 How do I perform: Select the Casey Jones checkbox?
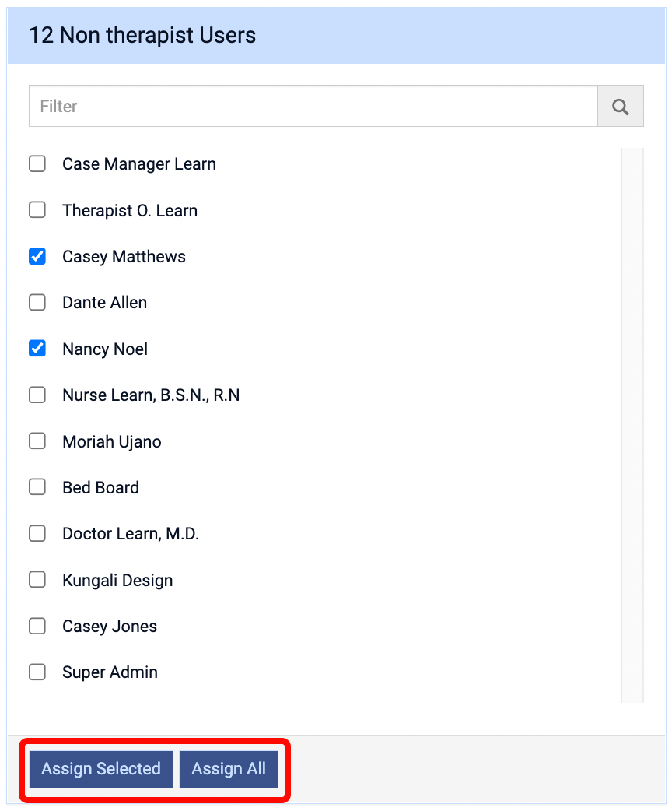click(37, 627)
